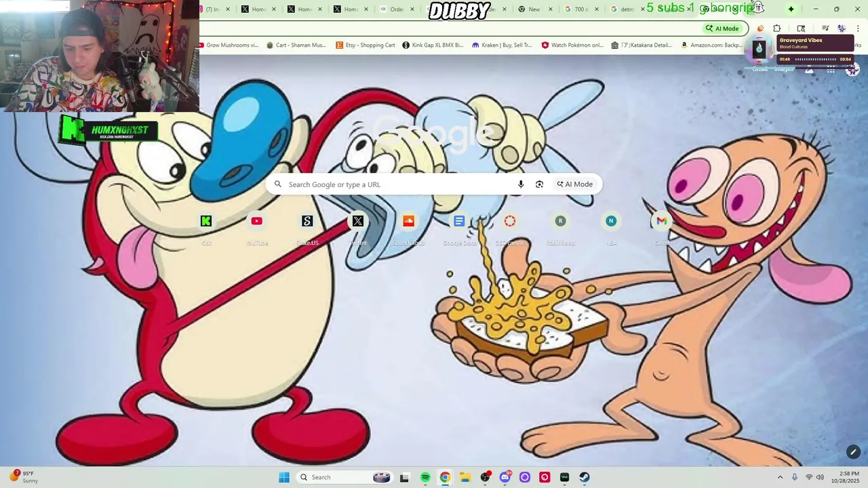Open Windows Start menu
Viewport: 868px width, 488px height.
point(284,477)
